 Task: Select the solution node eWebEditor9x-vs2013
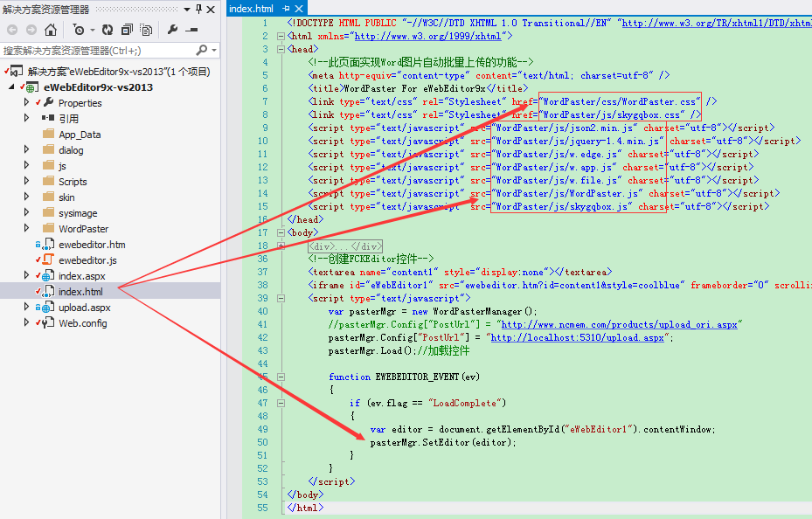pyautogui.click(x=119, y=72)
